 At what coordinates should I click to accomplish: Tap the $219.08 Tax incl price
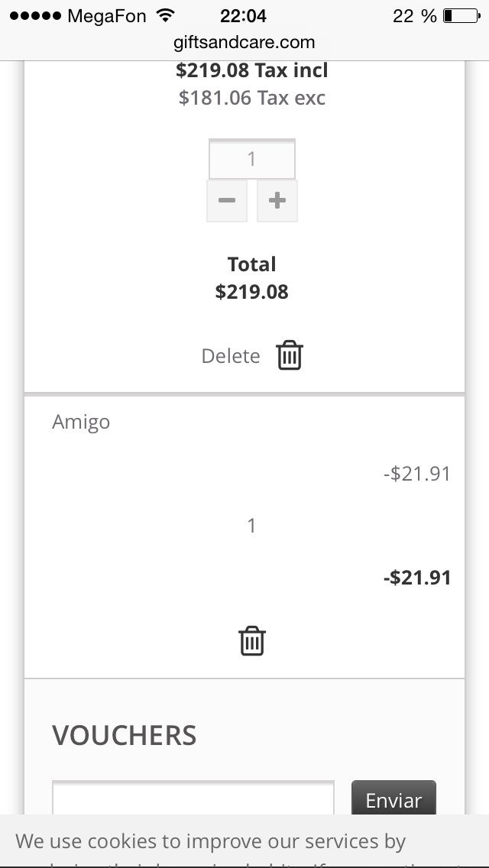pyautogui.click(x=251, y=71)
